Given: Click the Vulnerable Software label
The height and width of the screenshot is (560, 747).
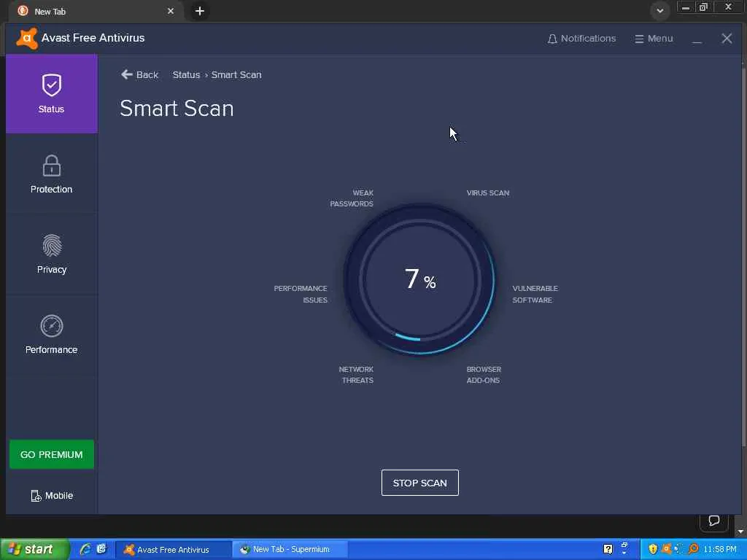Looking at the screenshot, I should coord(535,295).
